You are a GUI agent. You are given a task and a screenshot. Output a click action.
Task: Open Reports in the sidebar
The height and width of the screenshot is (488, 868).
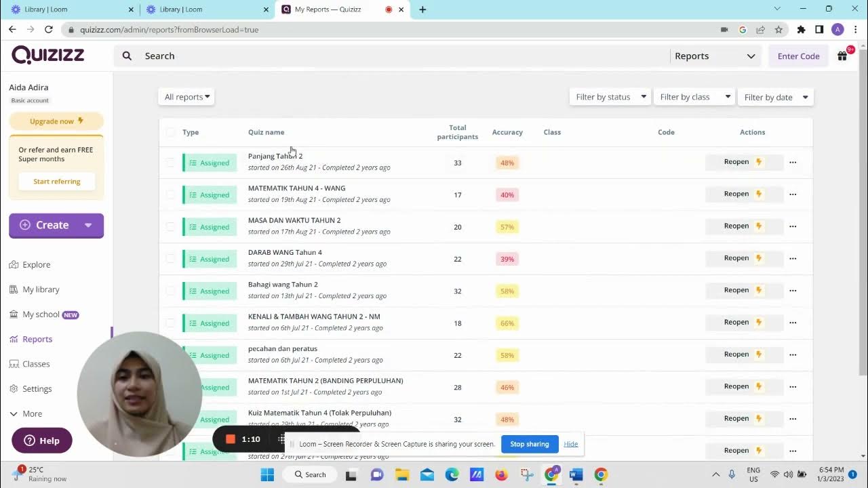31,339
